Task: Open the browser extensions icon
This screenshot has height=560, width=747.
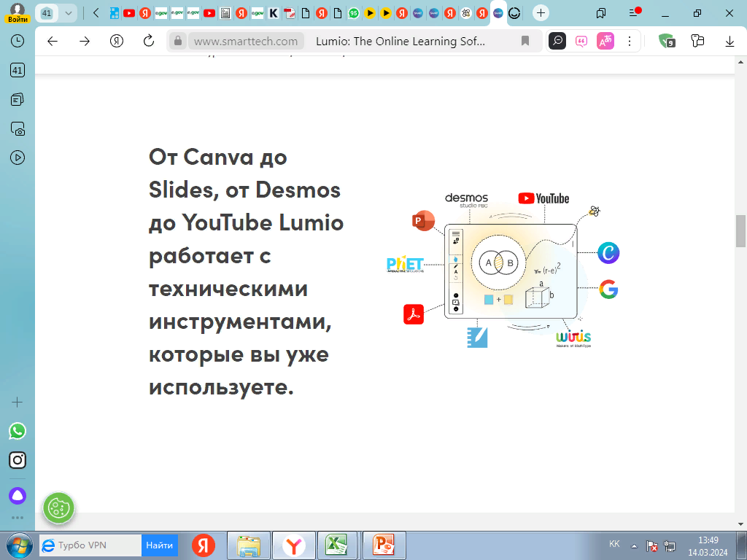Action: click(697, 42)
